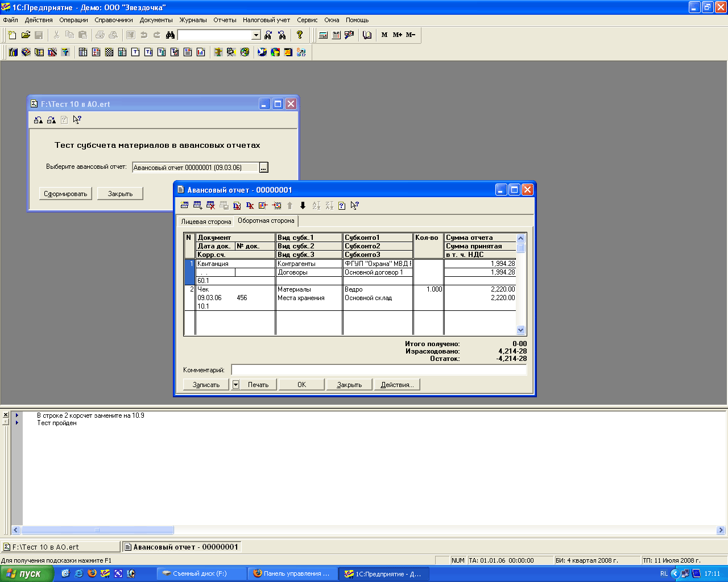Viewport: 728px width, 582px height.
Task: Open description icon in Авансовый отчет toolbar
Action: pyautogui.click(x=342, y=206)
